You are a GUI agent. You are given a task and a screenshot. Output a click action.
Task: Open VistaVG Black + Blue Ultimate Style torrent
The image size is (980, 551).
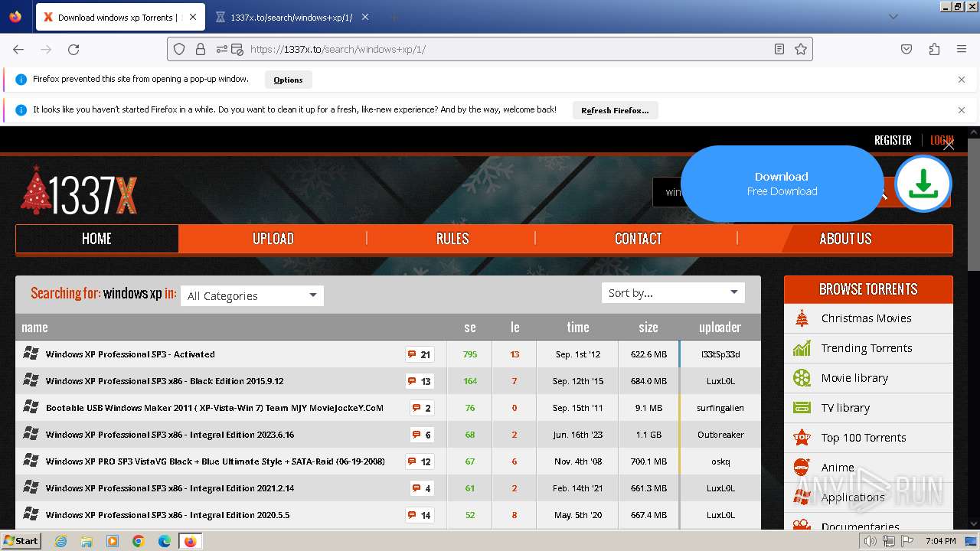pyautogui.click(x=215, y=461)
